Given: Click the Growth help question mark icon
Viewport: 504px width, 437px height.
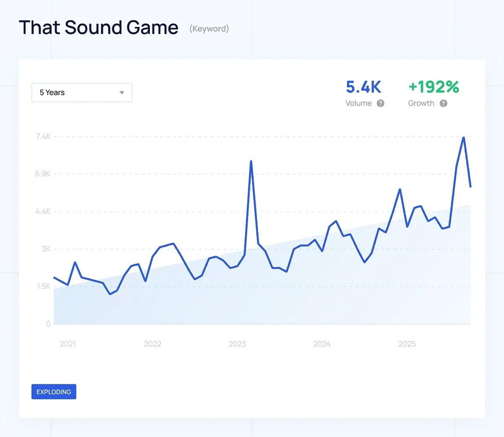Looking at the screenshot, I should 444,103.
